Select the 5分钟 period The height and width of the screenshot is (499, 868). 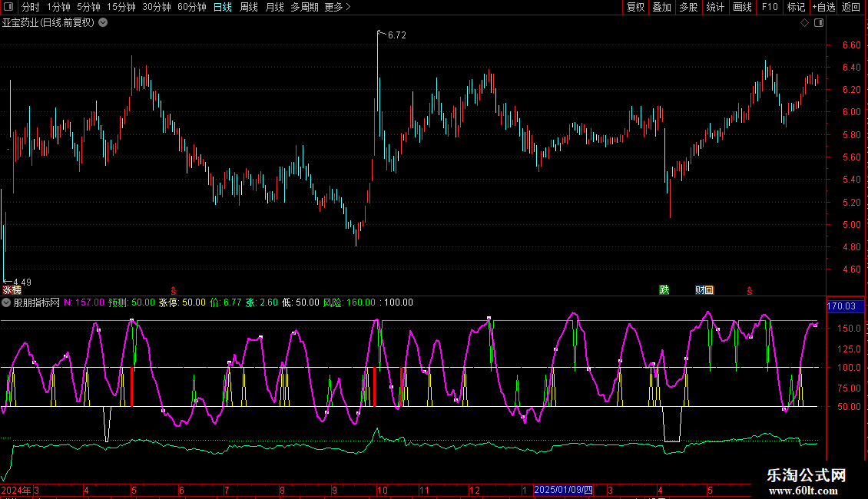tap(88, 7)
